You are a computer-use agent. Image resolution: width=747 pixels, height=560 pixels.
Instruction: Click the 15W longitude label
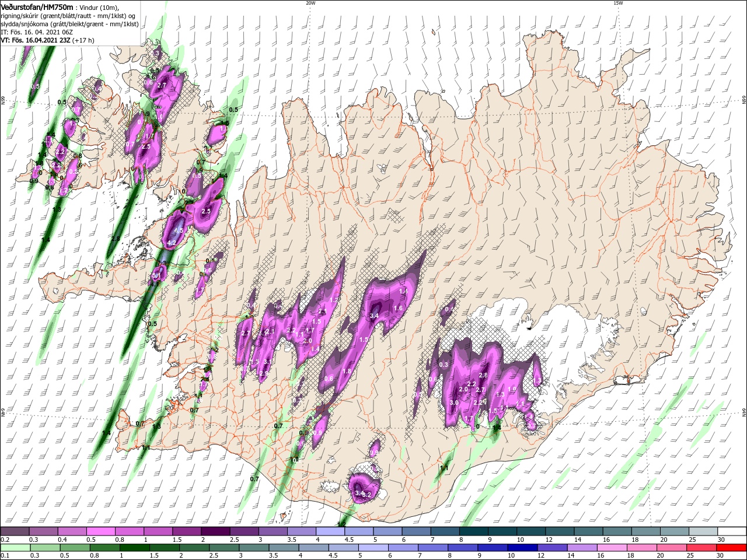coord(618,3)
